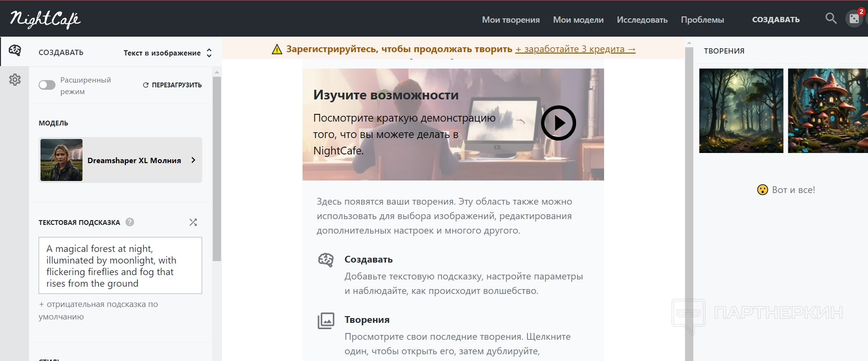Expand the Dreamshaper XL Молния model selector
This screenshot has width=868, height=361.
pyautogui.click(x=120, y=160)
